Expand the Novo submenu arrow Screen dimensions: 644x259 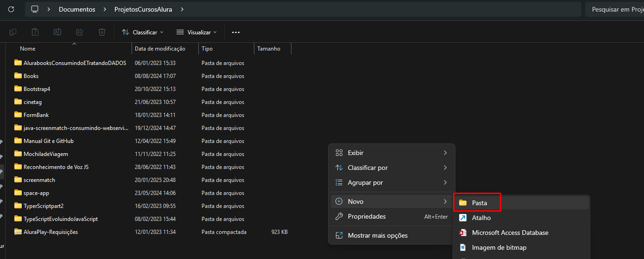pos(445,201)
